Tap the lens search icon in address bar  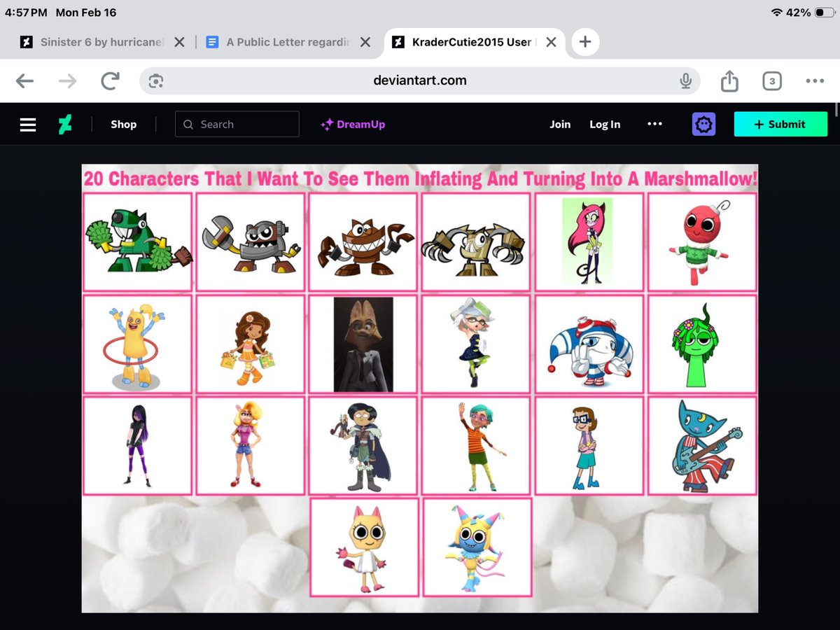tap(156, 81)
